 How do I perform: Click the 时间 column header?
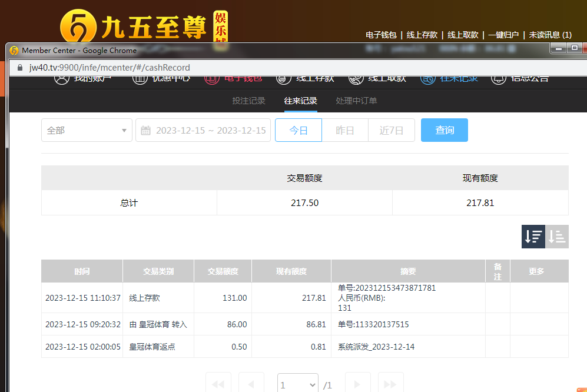coord(82,271)
